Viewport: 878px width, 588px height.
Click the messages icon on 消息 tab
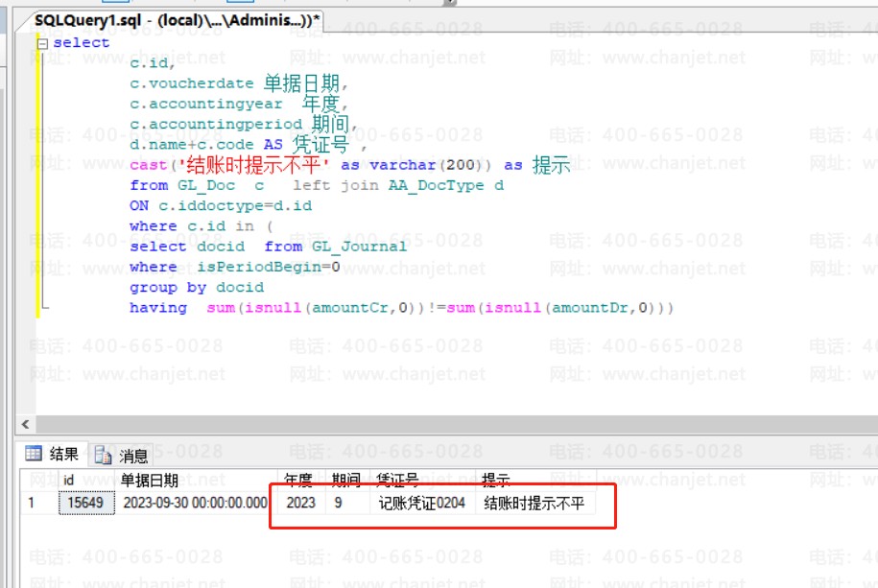point(103,456)
